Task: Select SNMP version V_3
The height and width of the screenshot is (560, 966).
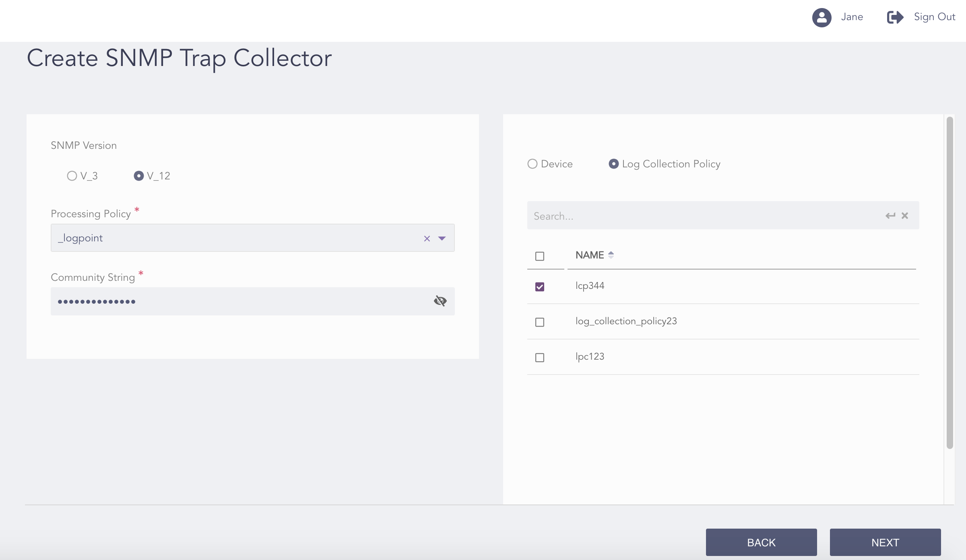Action: pos(72,176)
